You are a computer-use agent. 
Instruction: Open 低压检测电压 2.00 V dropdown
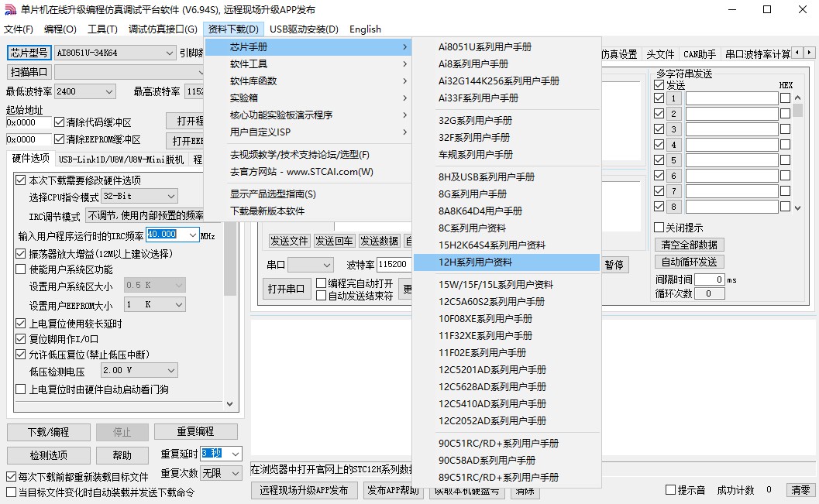click(170, 370)
